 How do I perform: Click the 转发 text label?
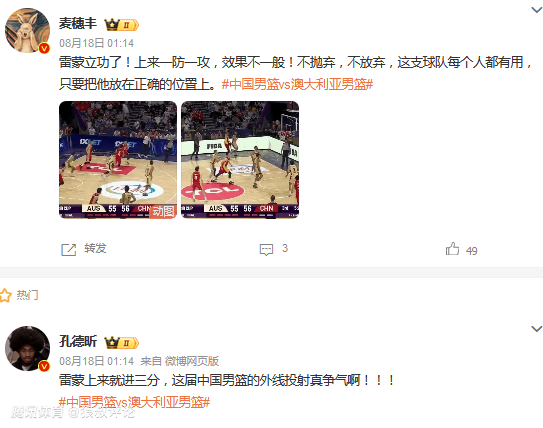coord(95,249)
